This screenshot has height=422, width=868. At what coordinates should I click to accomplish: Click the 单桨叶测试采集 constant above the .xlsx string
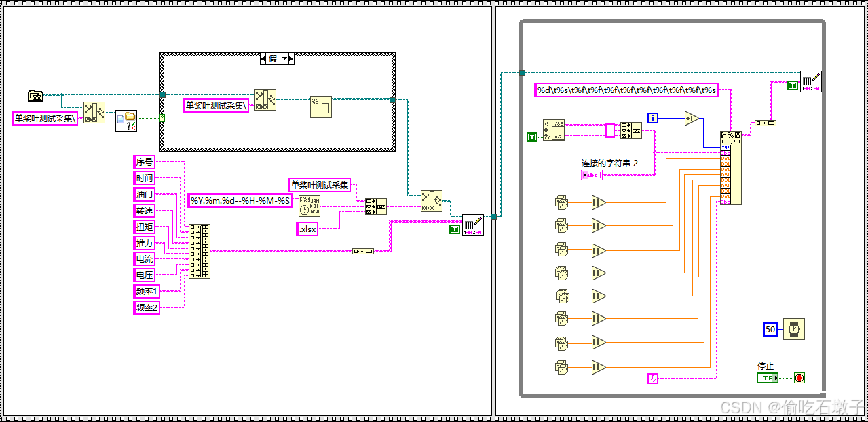pyautogui.click(x=320, y=185)
